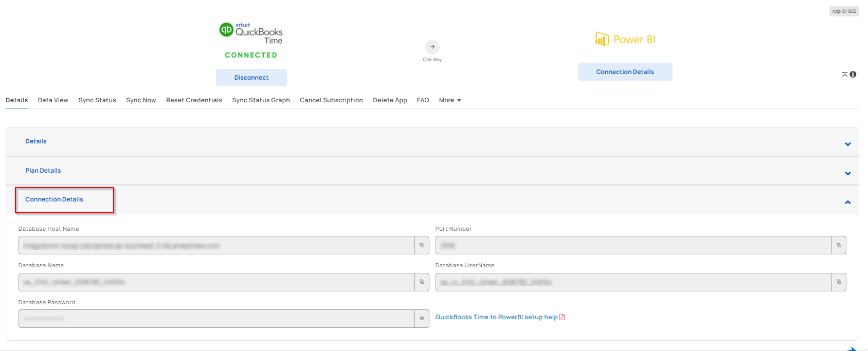Open the Data View tab
The height and width of the screenshot is (351, 868).
(x=53, y=100)
